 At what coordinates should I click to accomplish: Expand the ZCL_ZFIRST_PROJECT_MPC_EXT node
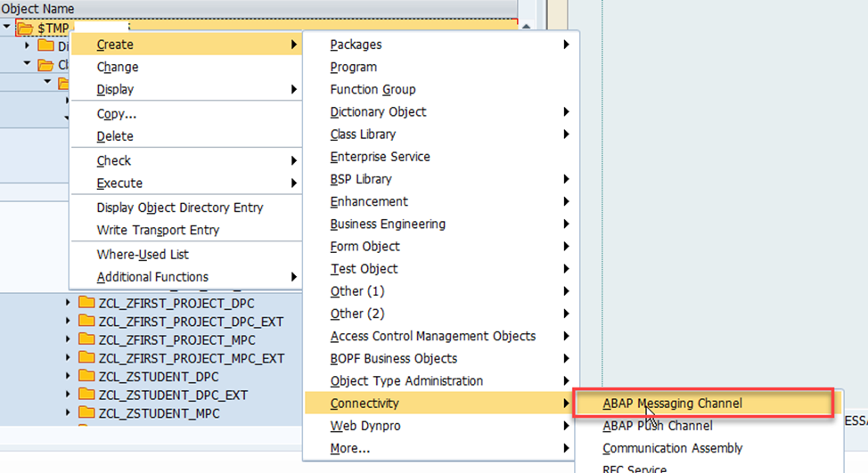[x=68, y=357]
